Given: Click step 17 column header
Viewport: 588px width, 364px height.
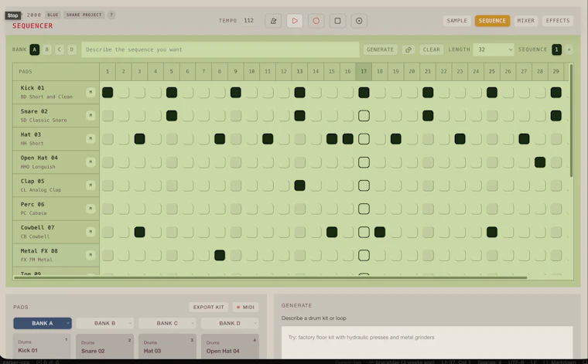Looking at the screenshot, I should (x=364, y=71).
